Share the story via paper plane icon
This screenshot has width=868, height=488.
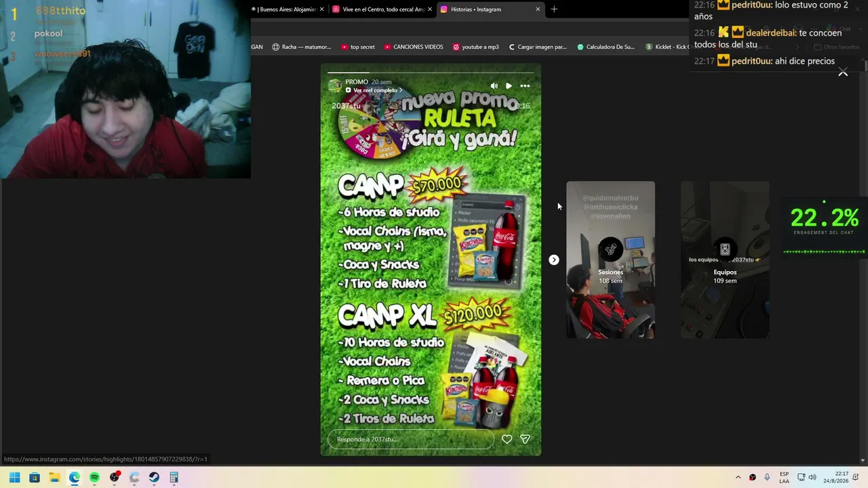525,439
